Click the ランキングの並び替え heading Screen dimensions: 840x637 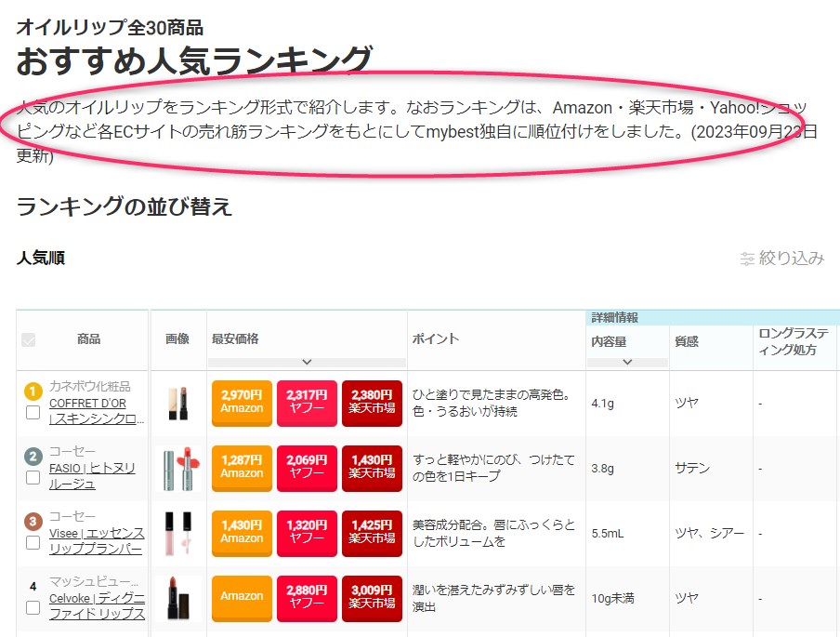coord(125,207)
